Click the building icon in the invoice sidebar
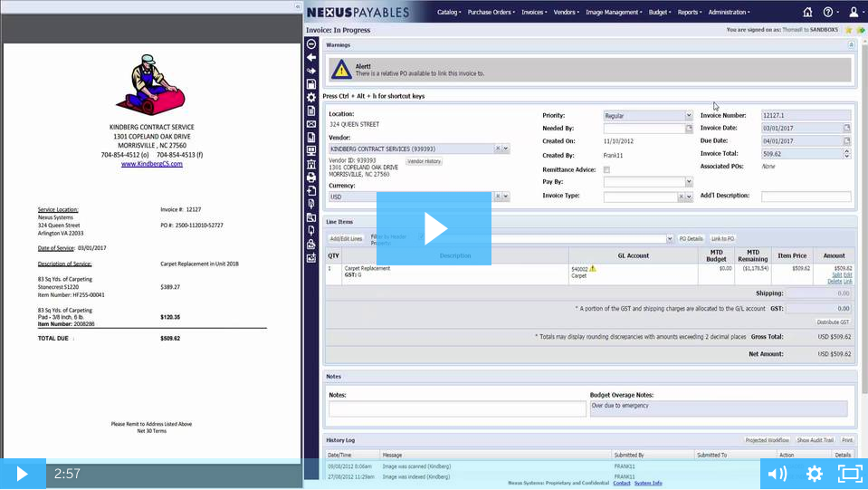Viewport: 868px width, 490px height. [311, 164]
